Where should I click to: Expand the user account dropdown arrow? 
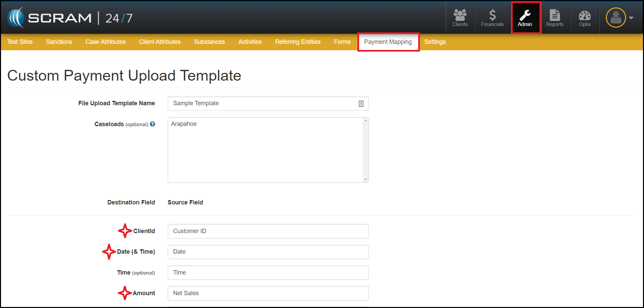pos(631,18)
